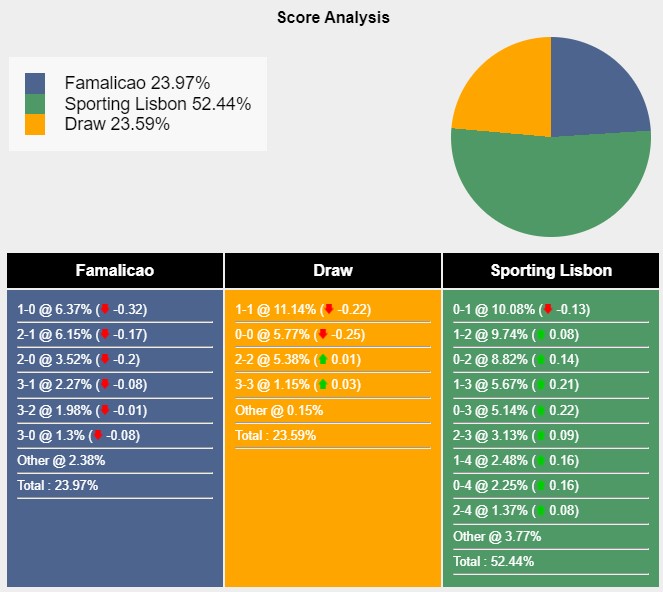
Task: Click the orange Draw legend swatch
Action: click(35, 124)
